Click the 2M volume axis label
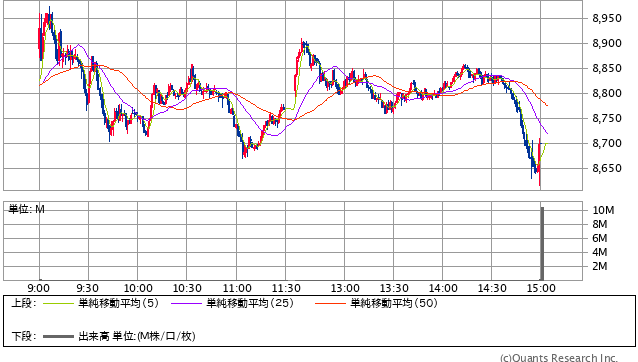The height and width of the screenshot is (362, 638). [x=600, y=266]
